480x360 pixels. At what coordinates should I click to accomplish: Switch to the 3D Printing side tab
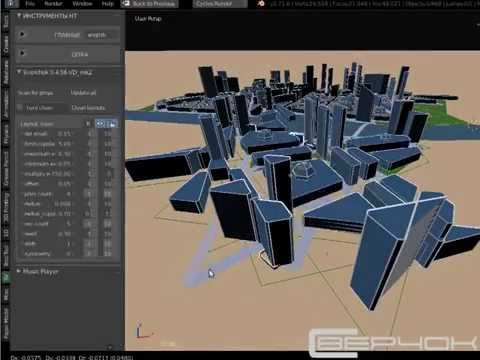point(6,206)
